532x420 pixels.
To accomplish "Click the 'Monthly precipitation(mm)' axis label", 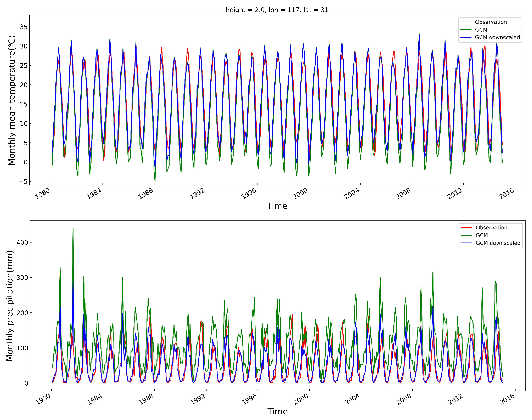I will click(x=10, y=306).
